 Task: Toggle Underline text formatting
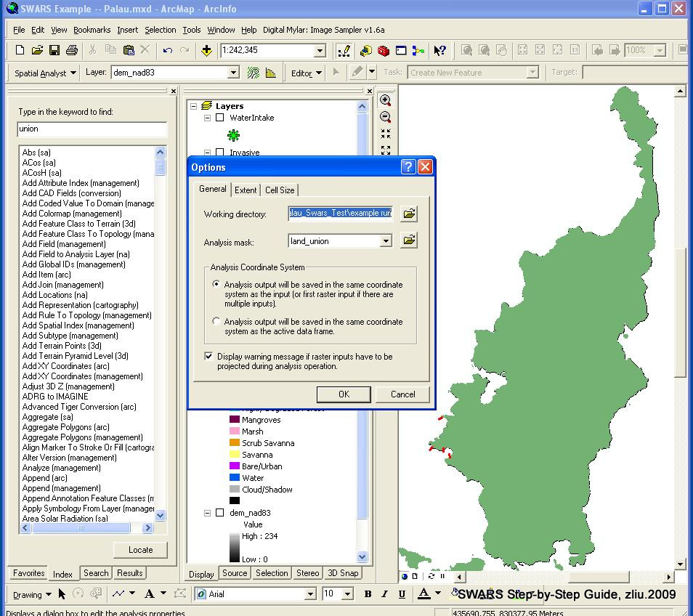click(402, 594)
